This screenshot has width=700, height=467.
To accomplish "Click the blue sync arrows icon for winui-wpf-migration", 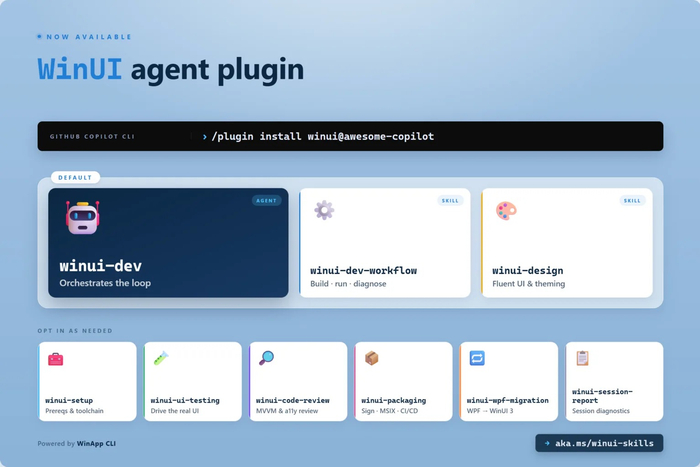I will coord(477,358).
